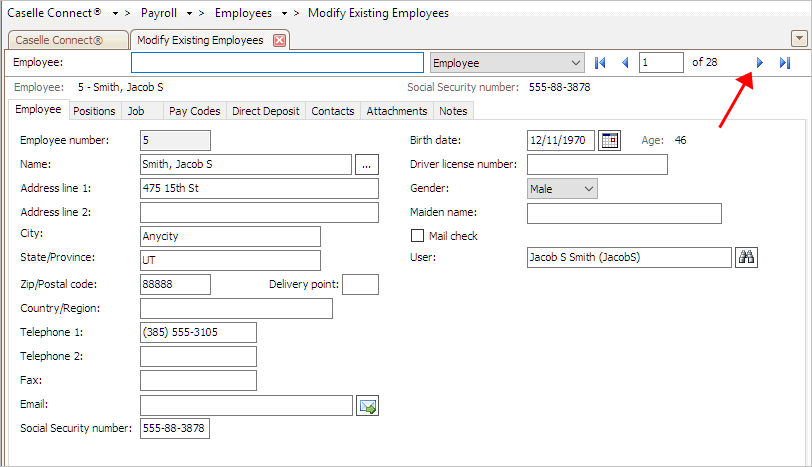The image size is (812, 467).
Task: Go to the first employee record
Action: click(x=600, y=63)
